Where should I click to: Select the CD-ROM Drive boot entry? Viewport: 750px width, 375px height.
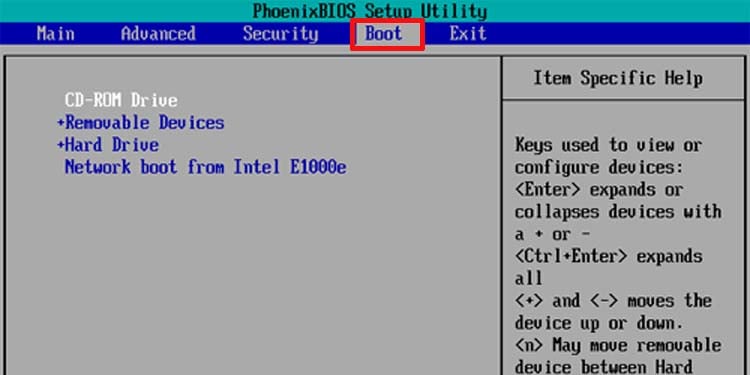[x=121, y=100]
